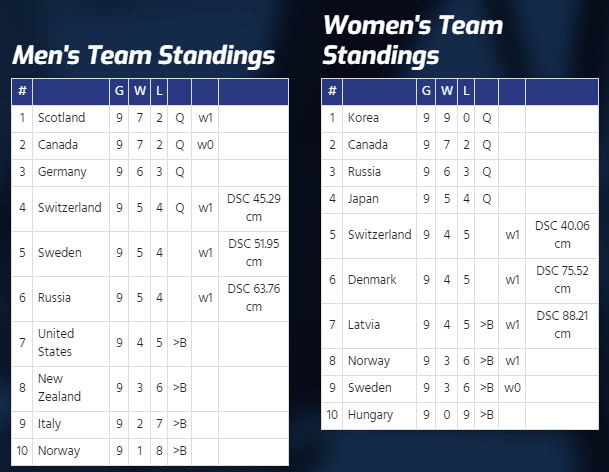This screenshot has height=472, width=609.
Task: Click the Women's Team Standings heading
Action: [x=413, y=40]
